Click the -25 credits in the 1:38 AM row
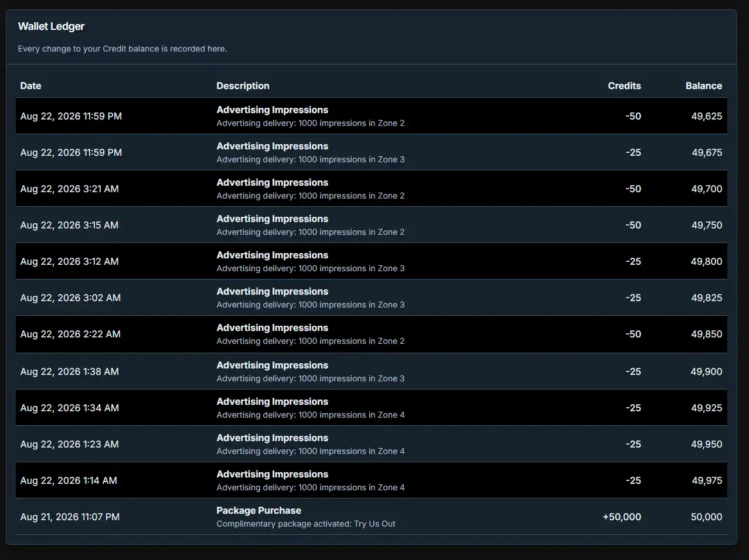Screen dimensions: 749x560 [x=633, y=371]
